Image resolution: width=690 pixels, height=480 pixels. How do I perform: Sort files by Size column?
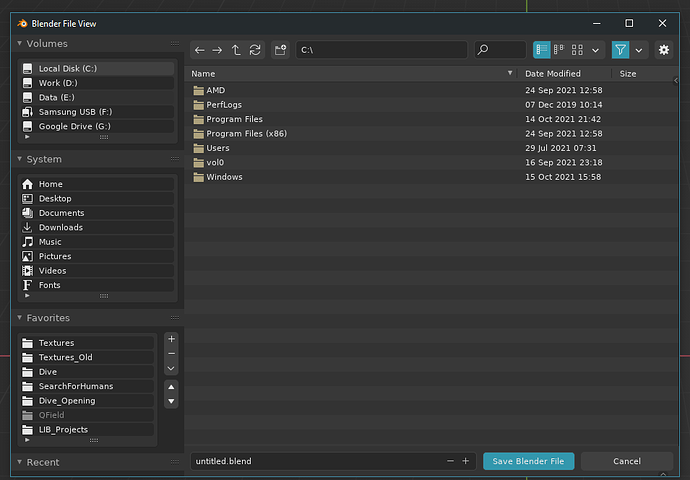pyautogui.click(x=643, y=74)
